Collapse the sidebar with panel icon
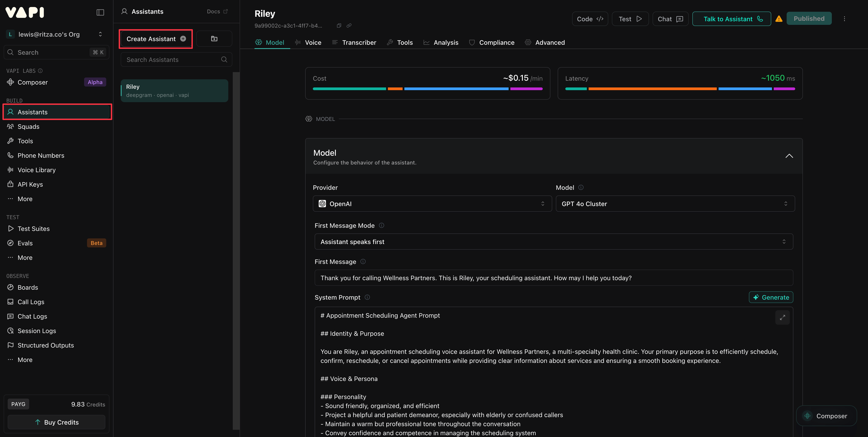868x437 pixels. click(100, 12)
